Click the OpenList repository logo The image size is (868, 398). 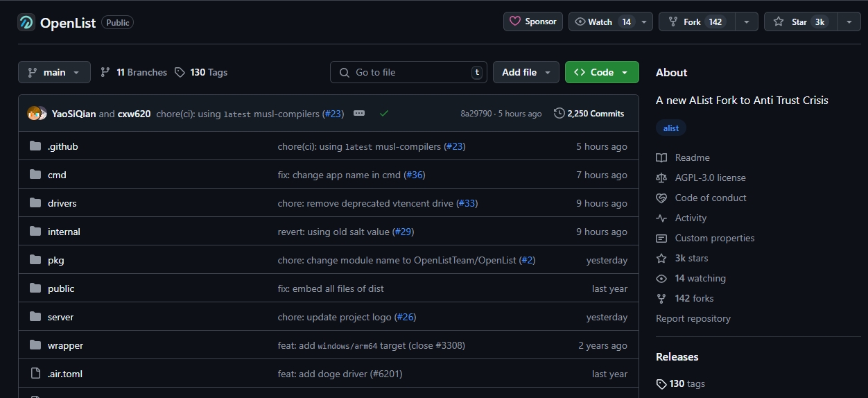(x=26, y=22)
